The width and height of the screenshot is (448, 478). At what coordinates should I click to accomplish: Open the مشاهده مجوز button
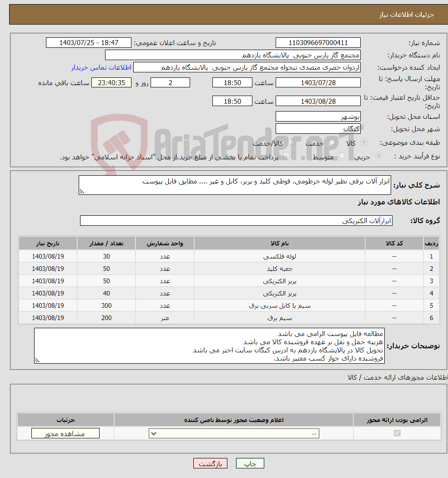coord(65,433)
